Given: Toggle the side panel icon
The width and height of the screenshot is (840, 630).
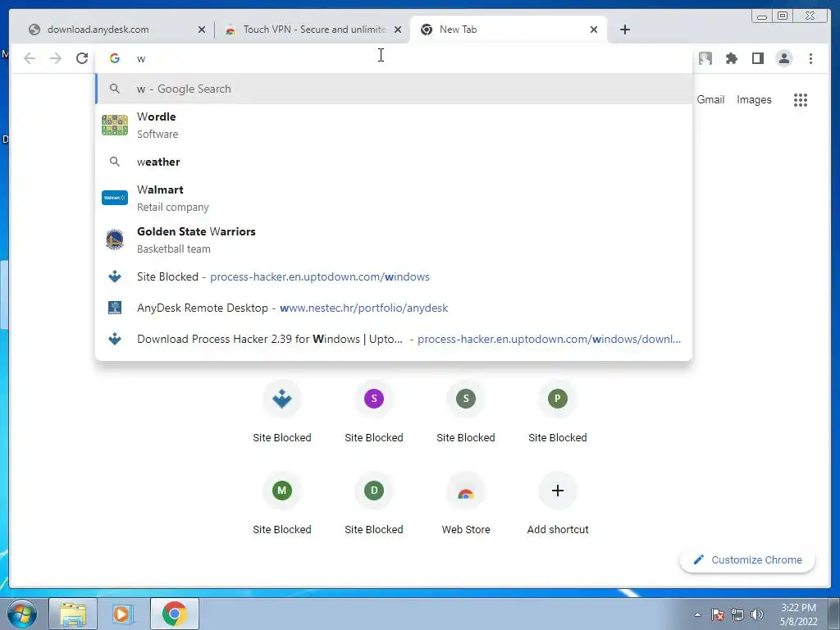Looking at the screenshot, I should [x=757, y=58].
